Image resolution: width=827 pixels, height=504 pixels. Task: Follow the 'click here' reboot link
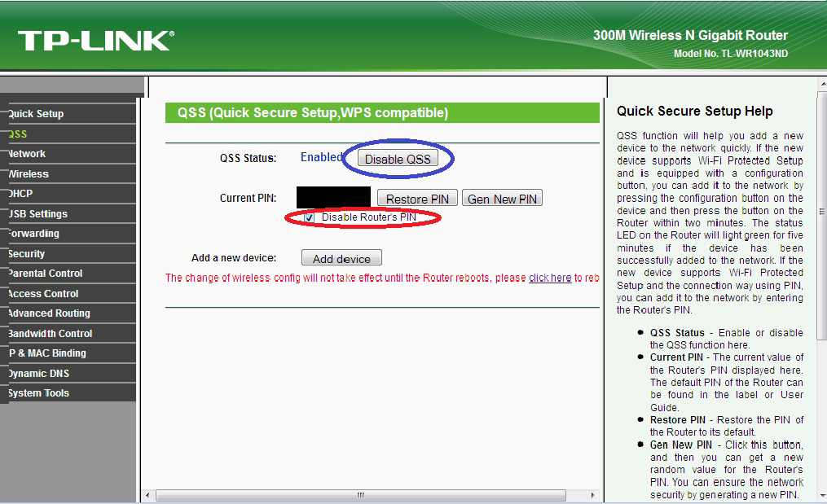tap(550, 278)
